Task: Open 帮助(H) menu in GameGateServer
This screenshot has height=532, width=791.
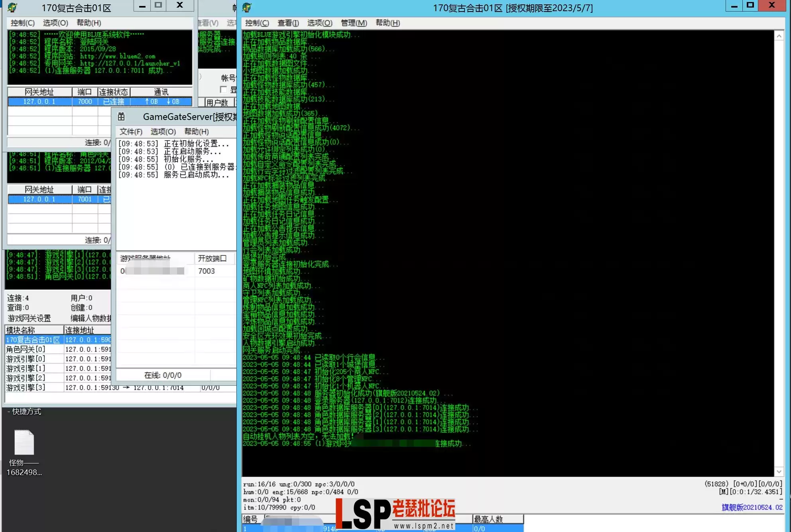Action: click(x=196, y=132)
